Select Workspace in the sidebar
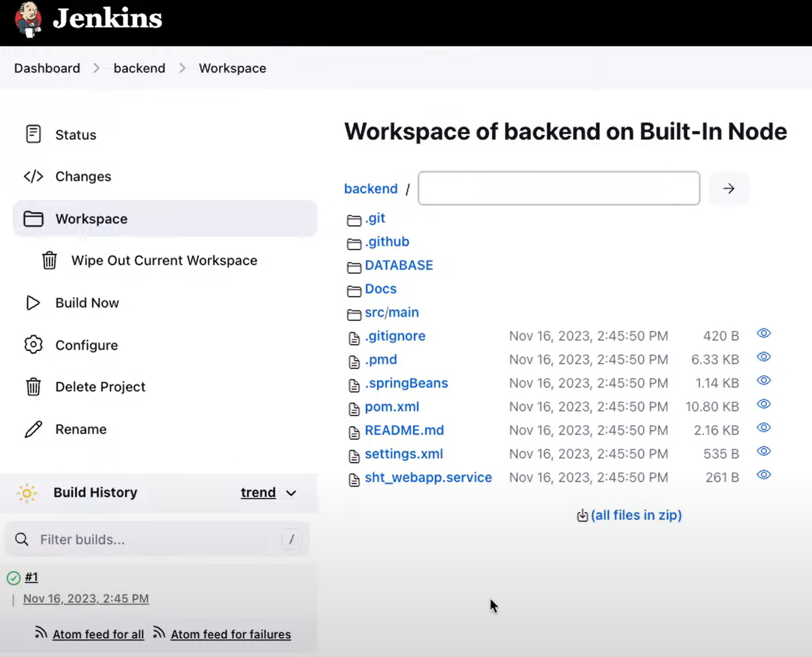The width and height of the screenshot is (812, 657). [x=165, y=219]
